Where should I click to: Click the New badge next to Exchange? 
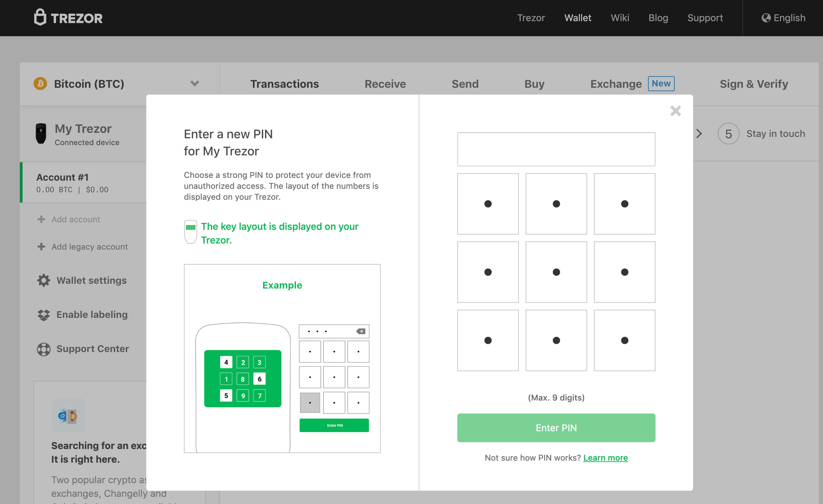tap(661, 84)
